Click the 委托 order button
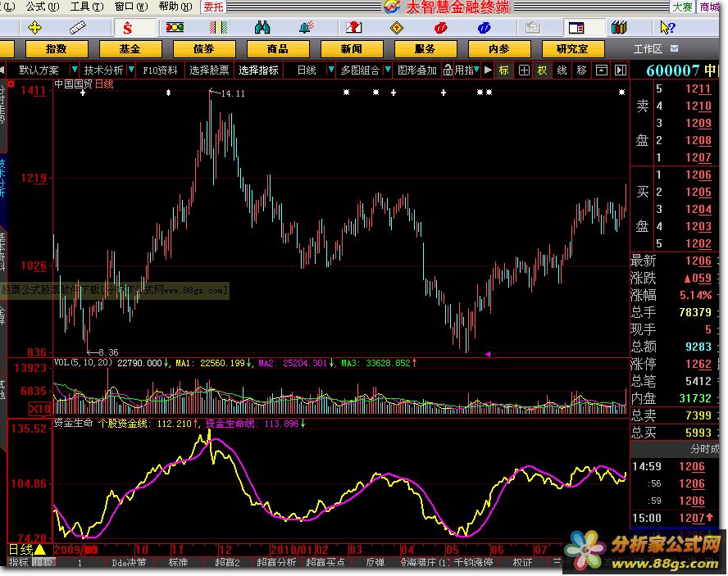Image resolution: width=728 pixels, height=576 pixels. [x=214, y=7]
